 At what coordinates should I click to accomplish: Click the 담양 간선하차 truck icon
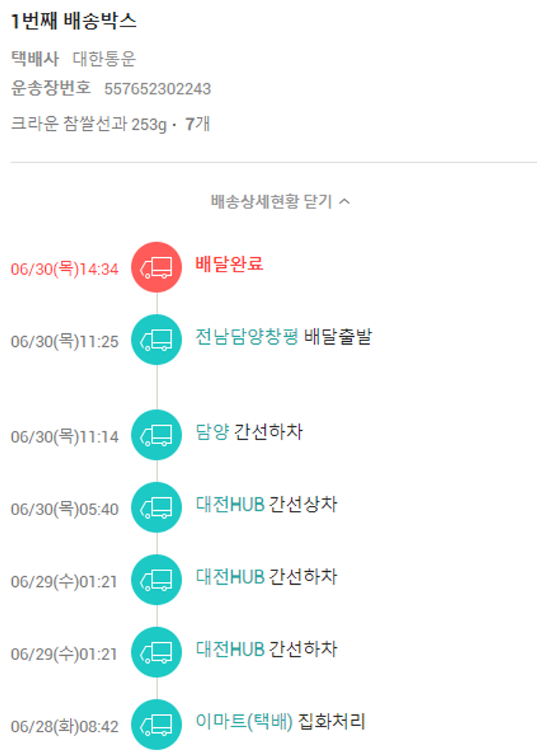click(x=157, y=435)
